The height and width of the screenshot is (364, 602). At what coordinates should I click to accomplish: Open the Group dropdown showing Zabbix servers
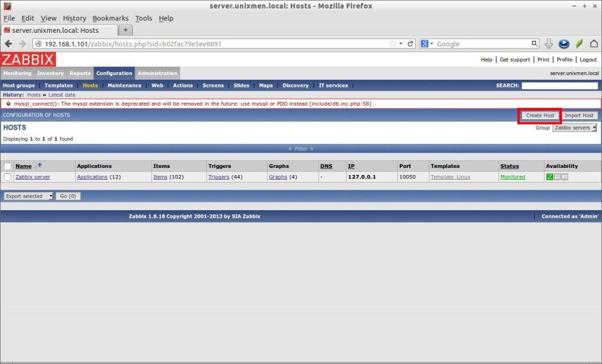[575, 128]
